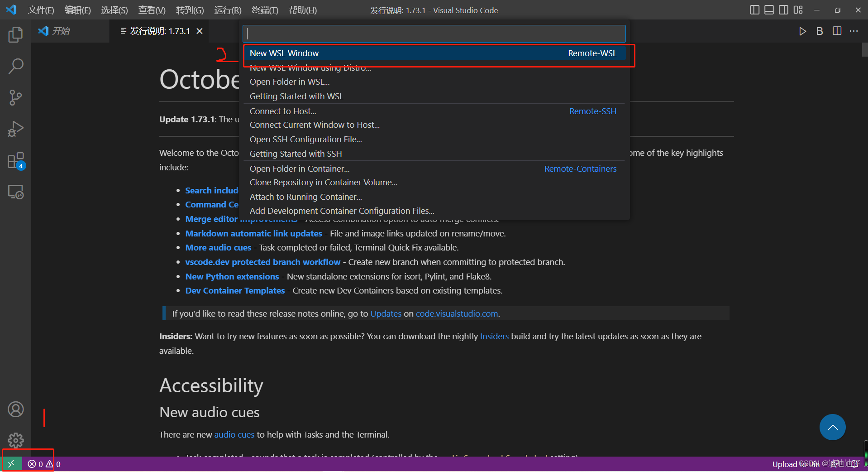This screenshot has width=868, height=472.
Task: Select New WSL Window using Distro...
Action: pos(434,68)
